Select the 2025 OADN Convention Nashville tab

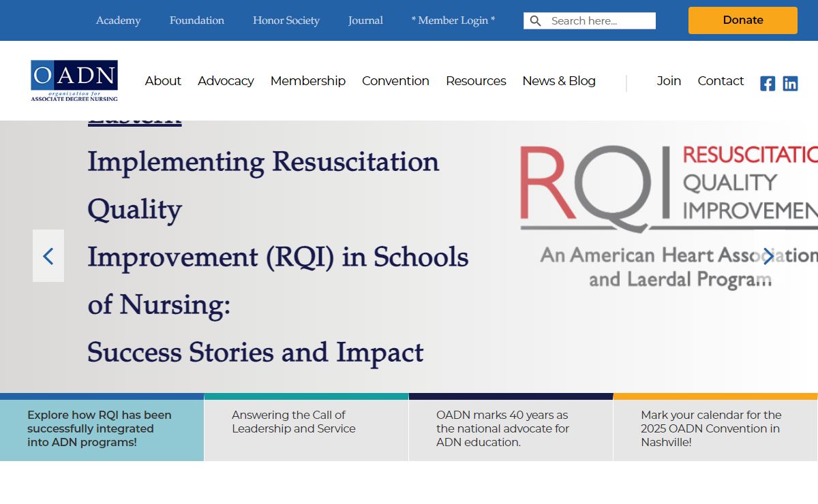(x=716, y=427)
